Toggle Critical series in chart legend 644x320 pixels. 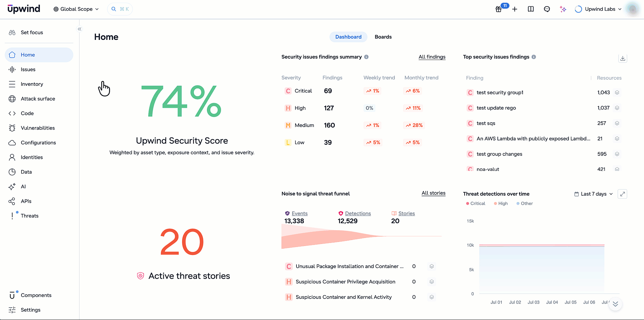[476, 203]
